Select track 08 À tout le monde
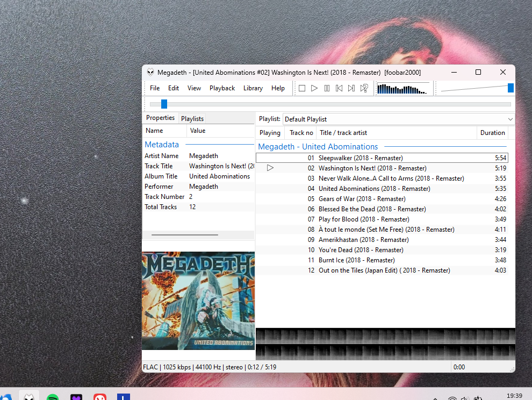Viewport: 532px width, 400px height. 382,229
